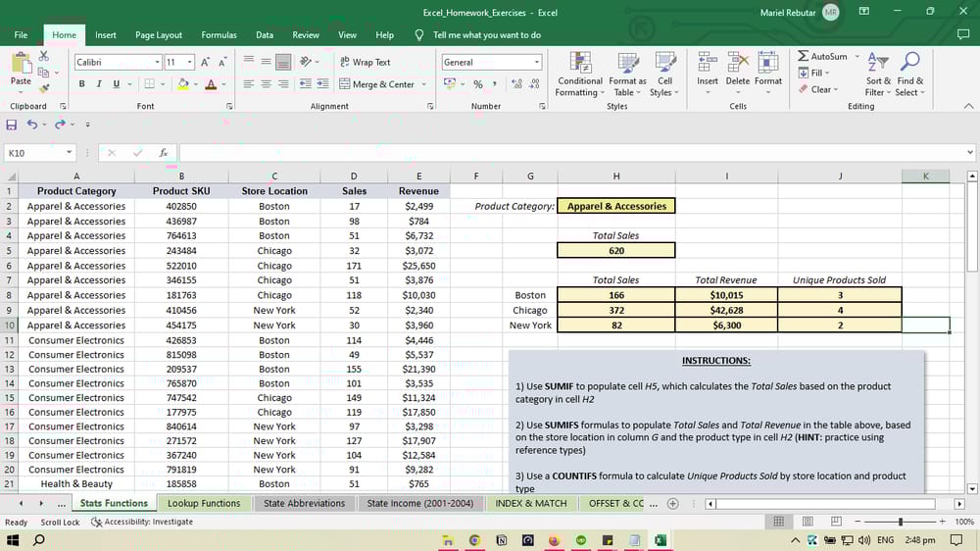Click the Format Painter brush icon

pos(44,88)
